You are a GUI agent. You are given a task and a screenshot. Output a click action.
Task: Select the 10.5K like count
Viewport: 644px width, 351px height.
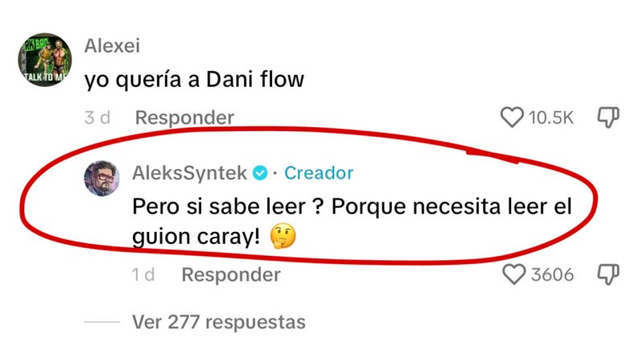[551, 118]
